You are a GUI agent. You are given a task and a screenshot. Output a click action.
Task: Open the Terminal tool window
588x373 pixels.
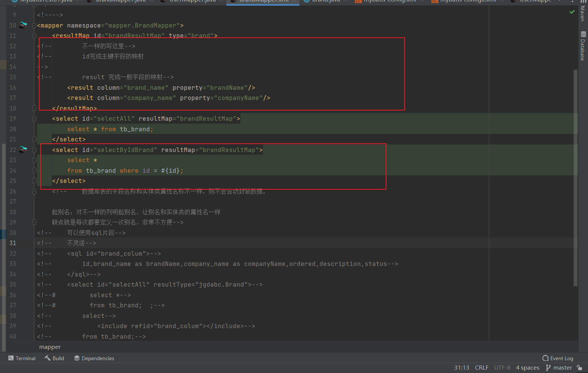point(22,358)
